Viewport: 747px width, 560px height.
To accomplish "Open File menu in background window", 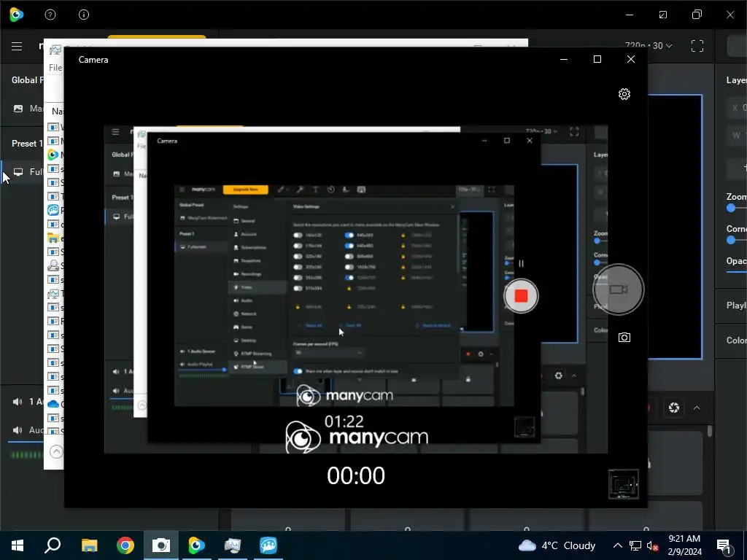I will pos(55,68).
